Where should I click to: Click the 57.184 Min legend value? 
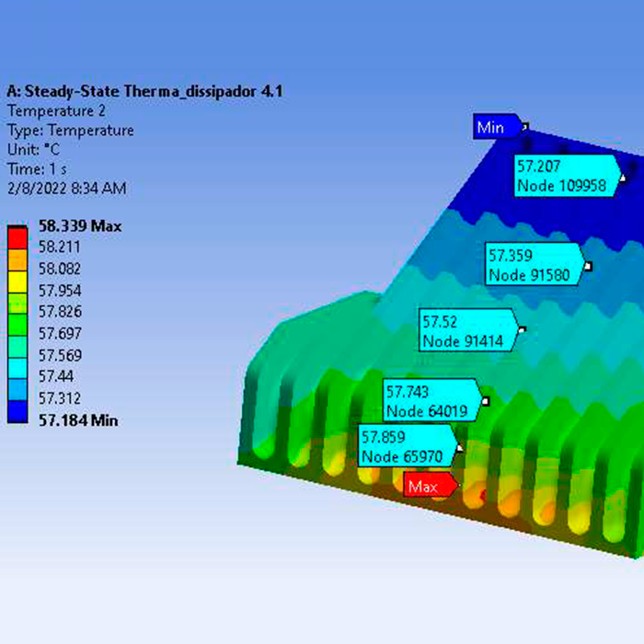click(x=77, y=420)
